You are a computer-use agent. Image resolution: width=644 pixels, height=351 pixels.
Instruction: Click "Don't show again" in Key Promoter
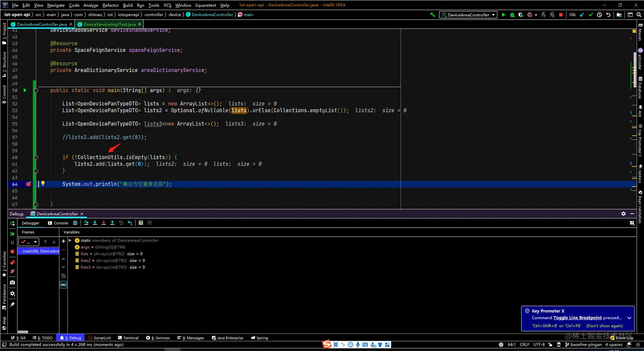point(604,326)
